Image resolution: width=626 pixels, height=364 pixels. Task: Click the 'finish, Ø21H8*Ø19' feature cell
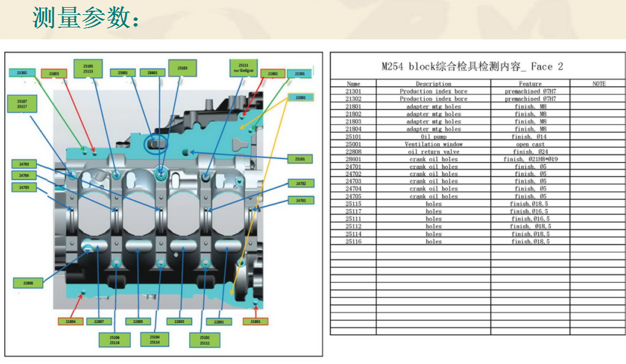coord(530,159)
